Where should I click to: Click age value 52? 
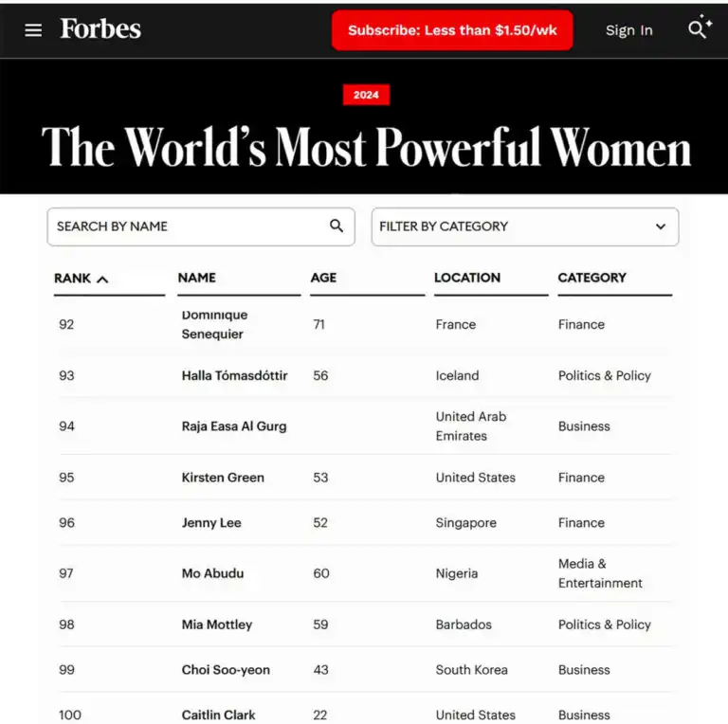[x=320, y=522]
